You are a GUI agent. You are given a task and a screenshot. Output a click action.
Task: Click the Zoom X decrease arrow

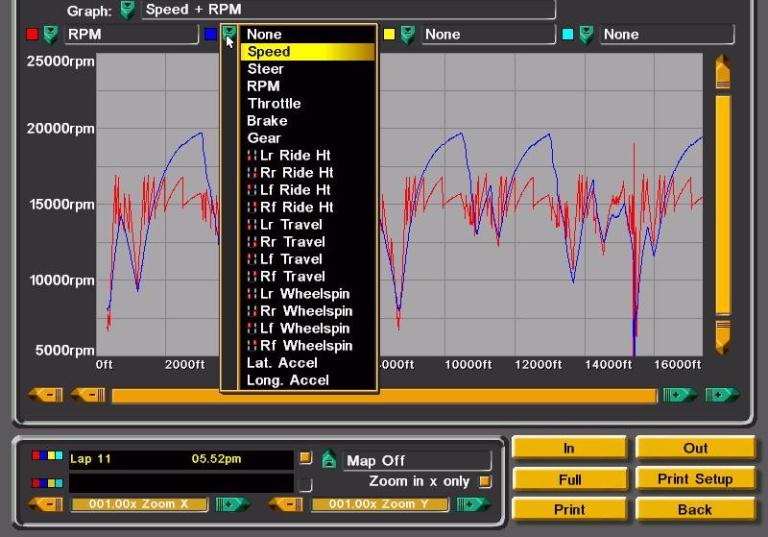(46, 504)
